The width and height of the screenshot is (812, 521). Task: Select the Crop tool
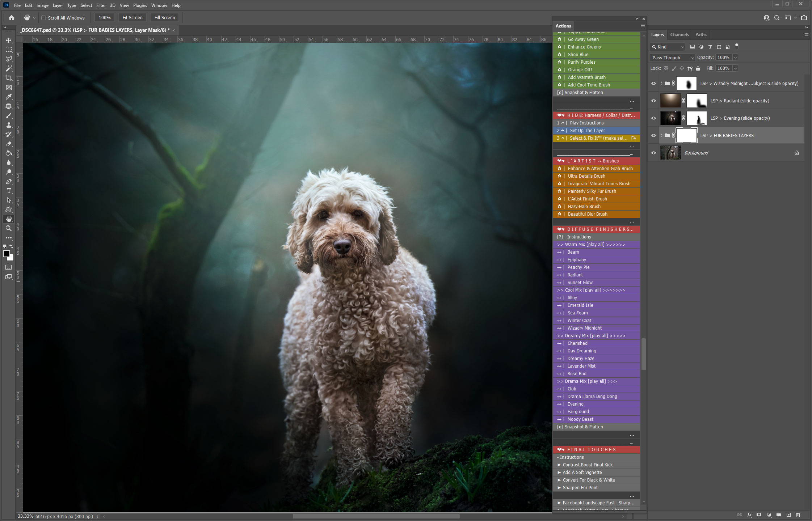click(9, 78)
